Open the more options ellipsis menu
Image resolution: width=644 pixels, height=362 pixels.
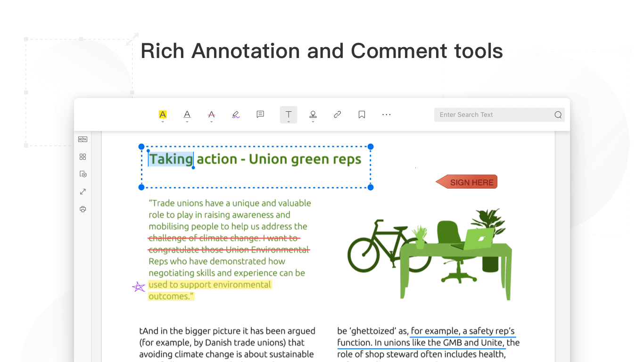tap(387, 115)
